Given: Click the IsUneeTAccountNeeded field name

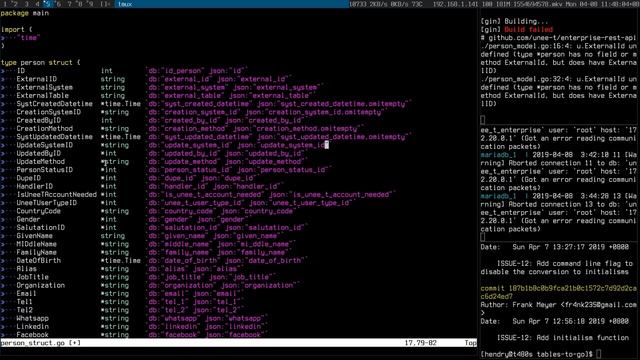Looking at the screenshot, I should click(x=56, y=194).
